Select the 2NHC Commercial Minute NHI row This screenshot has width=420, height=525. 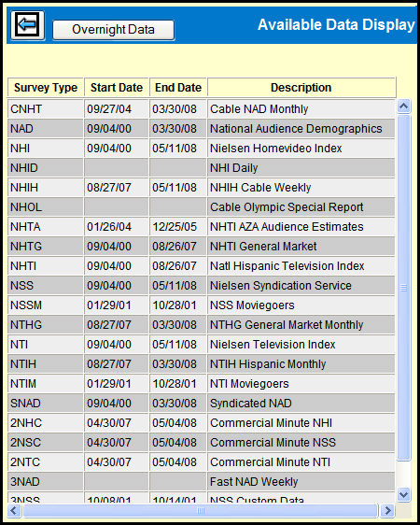[201, 423]
